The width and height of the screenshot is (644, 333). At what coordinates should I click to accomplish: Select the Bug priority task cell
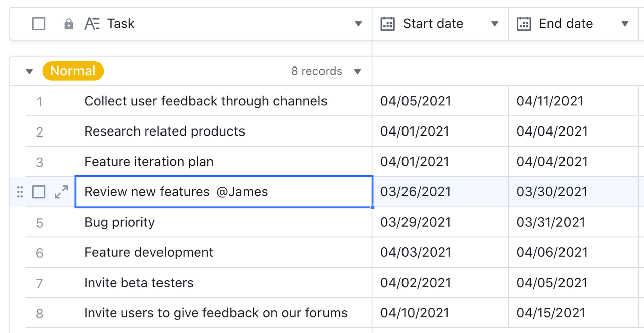coord(223,222)
